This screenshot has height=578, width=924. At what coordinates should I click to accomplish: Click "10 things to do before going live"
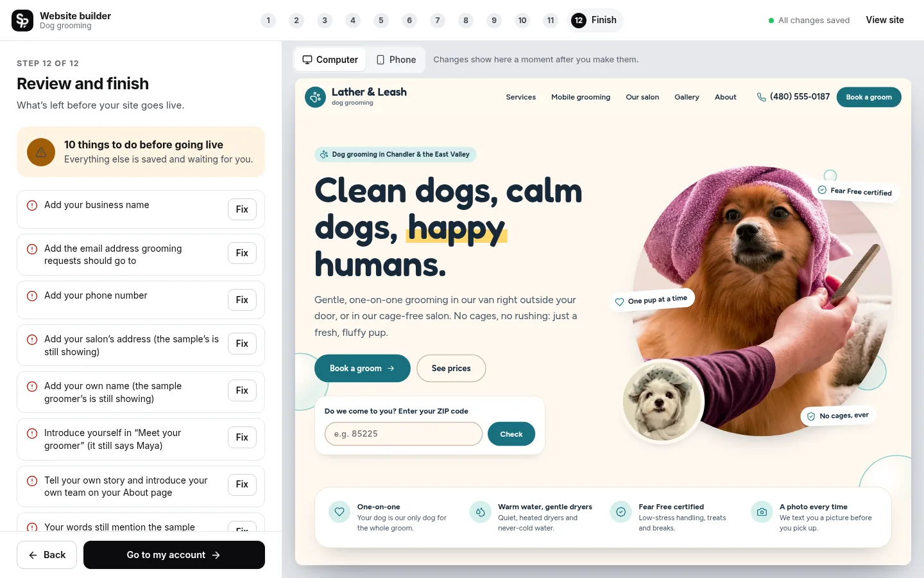click(x=144, y=145)
